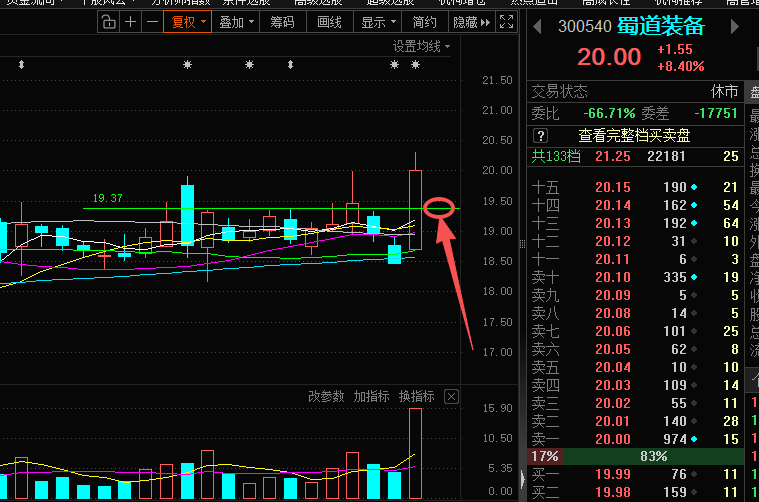
Task: Click the leftmost diamond event marker
Action: (x=21, y=64)
